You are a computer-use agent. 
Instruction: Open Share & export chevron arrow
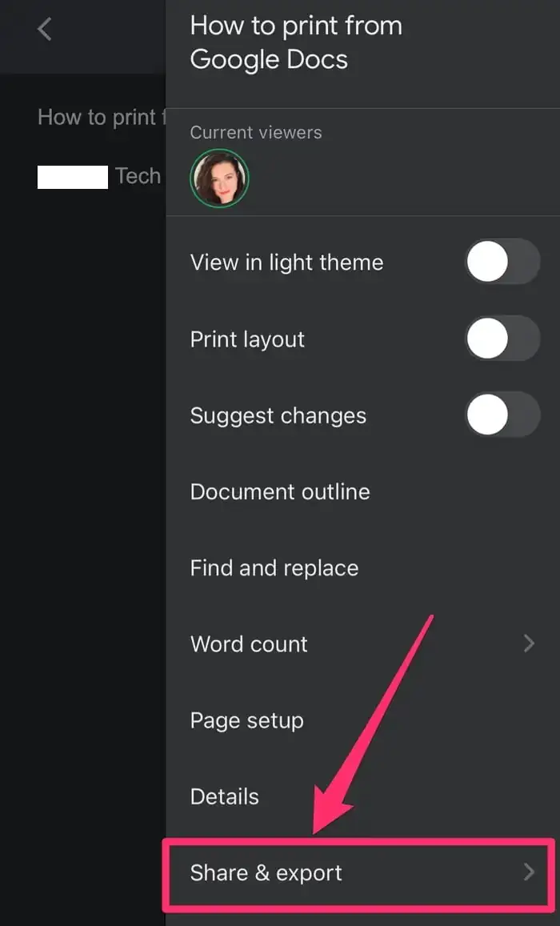[529, 872]
